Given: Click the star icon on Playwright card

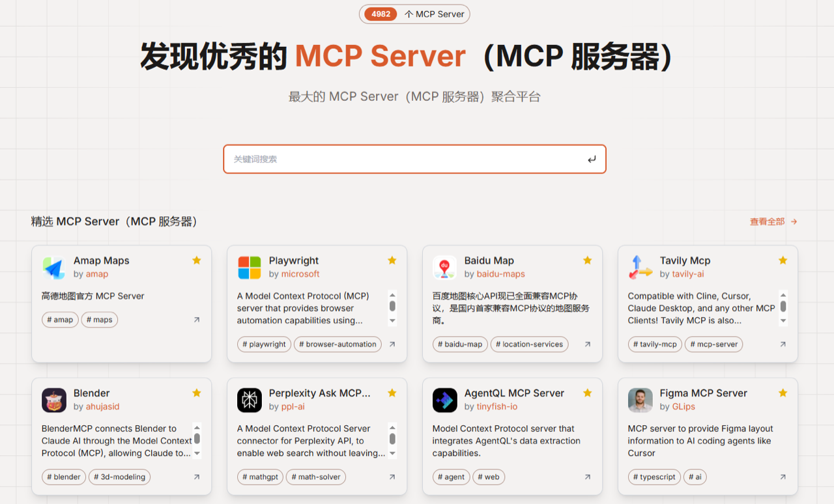Looking at the screenshot, I should [392, 260].
